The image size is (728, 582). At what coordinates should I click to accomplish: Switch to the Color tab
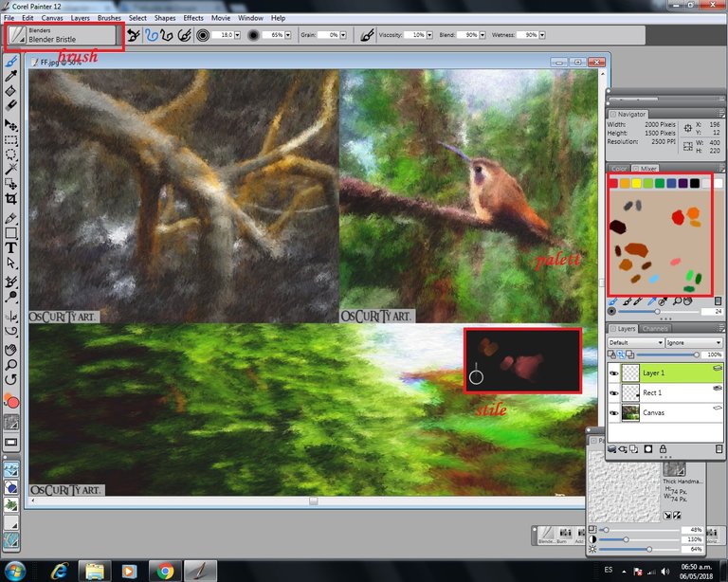pyautogui.click(x=618, y=169)
